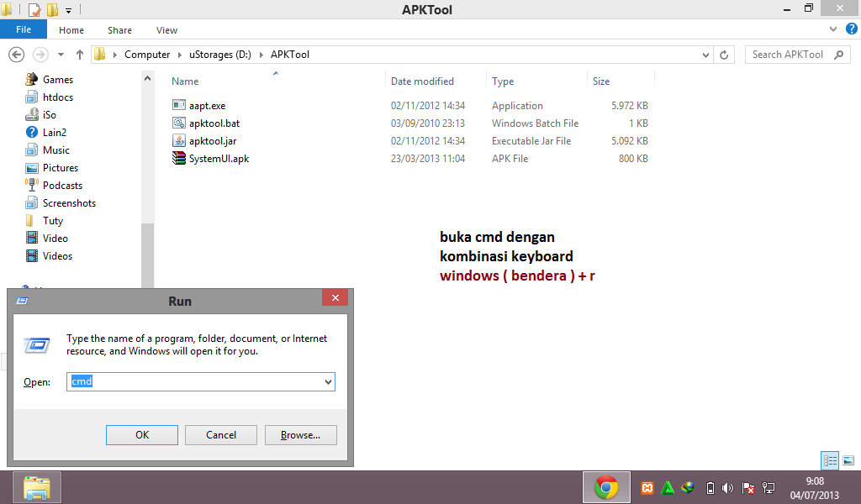Open the File ribbon tab
861x504 pixels.
pyautogui.click(x=24, y=29)
